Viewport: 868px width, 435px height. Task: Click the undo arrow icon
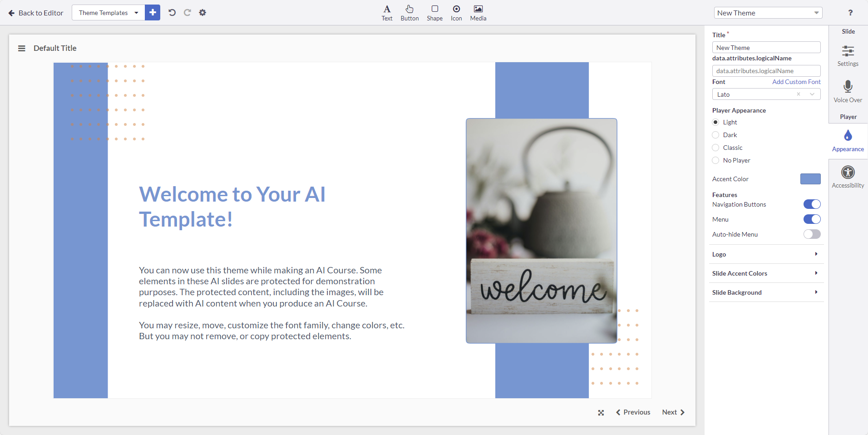coord(172,12)
